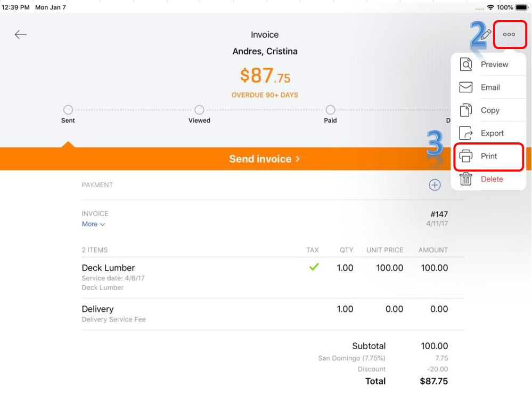This screenshot has height=402, width=532.
Task: Click the Copy documents icon
Action: click(x=466, y=110)
